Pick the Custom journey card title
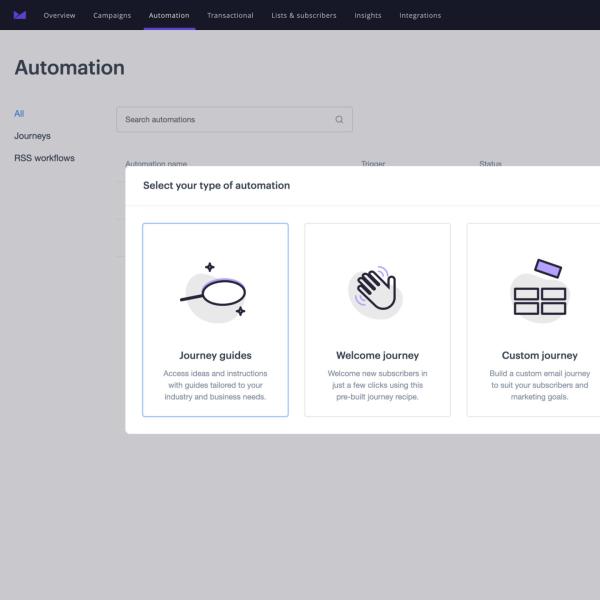 pos(539,355)
